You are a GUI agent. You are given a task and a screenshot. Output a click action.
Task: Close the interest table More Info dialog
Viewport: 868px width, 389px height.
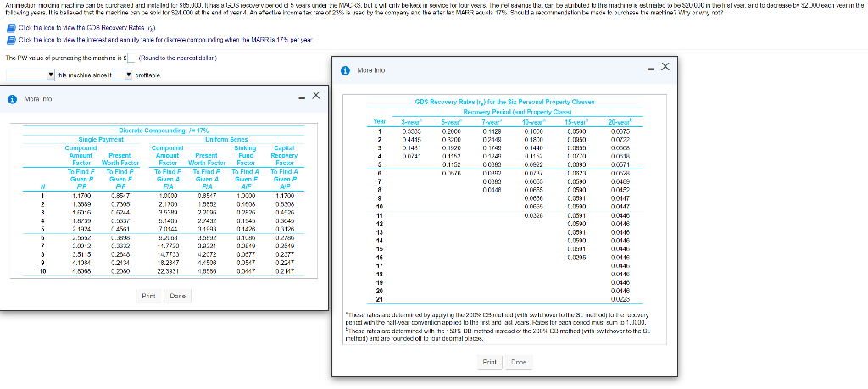[315, 95]
